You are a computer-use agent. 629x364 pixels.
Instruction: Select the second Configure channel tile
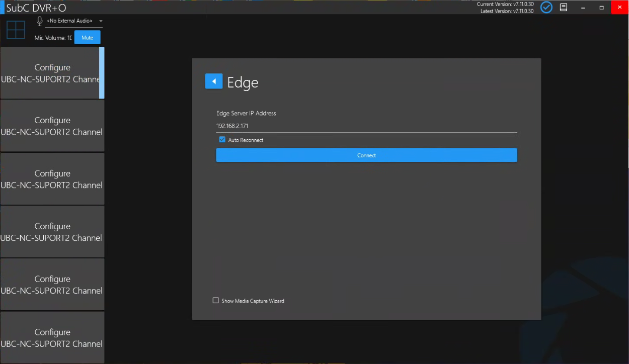coord(52,126)
